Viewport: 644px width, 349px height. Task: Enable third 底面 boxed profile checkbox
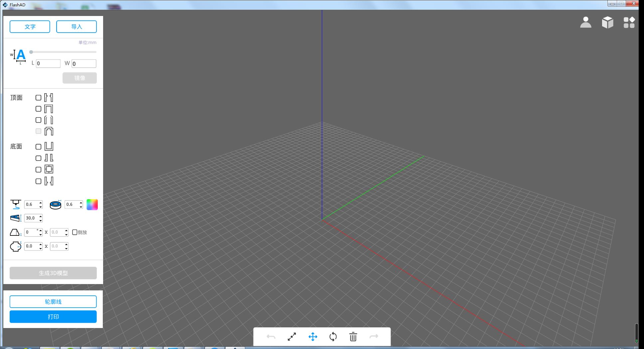tap(38, 170)
